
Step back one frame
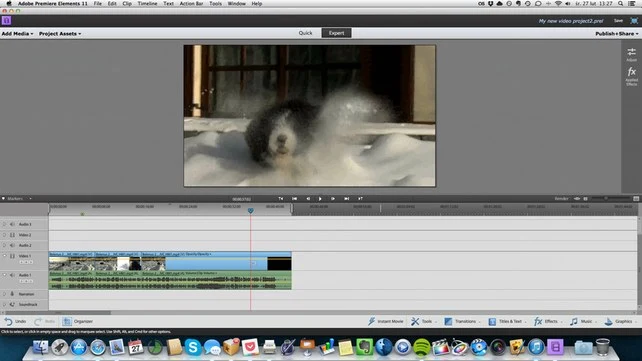pyautogui.click(x=308, y=199)
